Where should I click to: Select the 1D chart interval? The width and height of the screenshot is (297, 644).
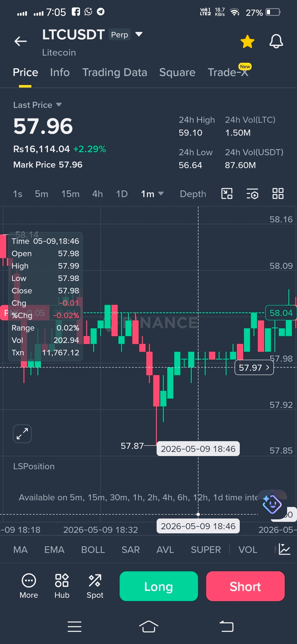tap(122, 194)
